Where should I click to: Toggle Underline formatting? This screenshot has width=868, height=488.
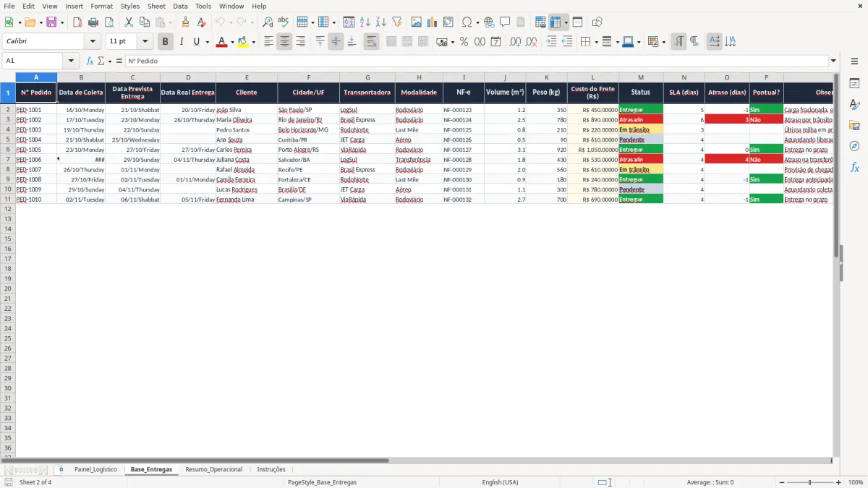tap(196, 42)
